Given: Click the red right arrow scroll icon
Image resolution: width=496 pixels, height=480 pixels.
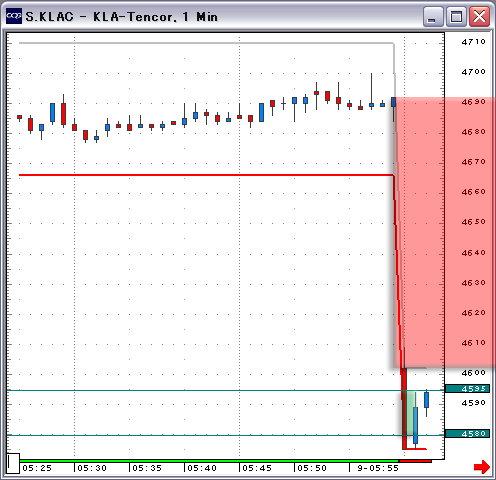Looking at the screenshot, I should tap(482, 467).
